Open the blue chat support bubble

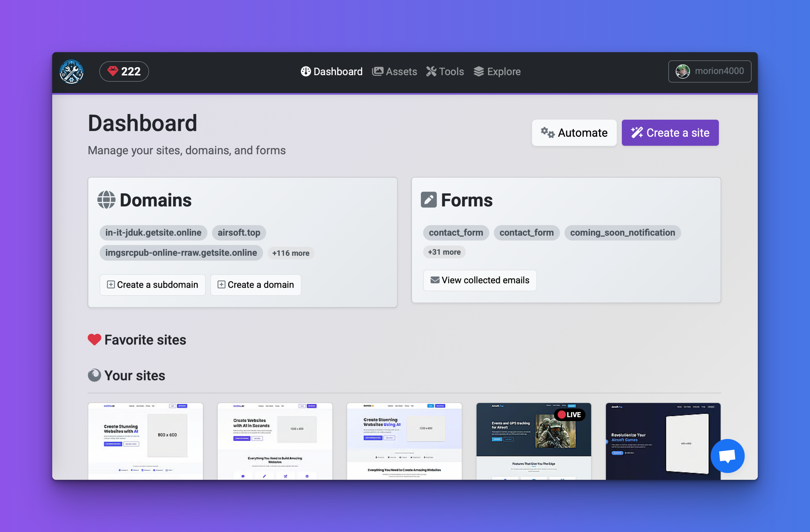tap(728, 456)
